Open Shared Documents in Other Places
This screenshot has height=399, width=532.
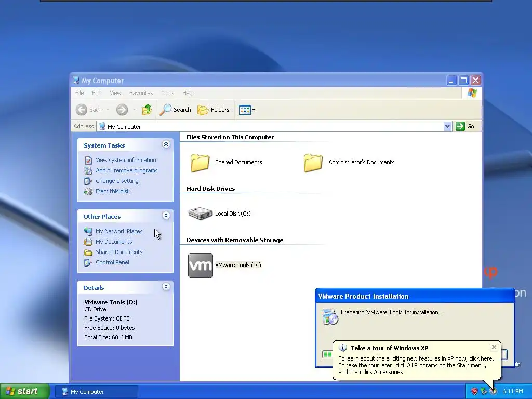coord(119,252)
